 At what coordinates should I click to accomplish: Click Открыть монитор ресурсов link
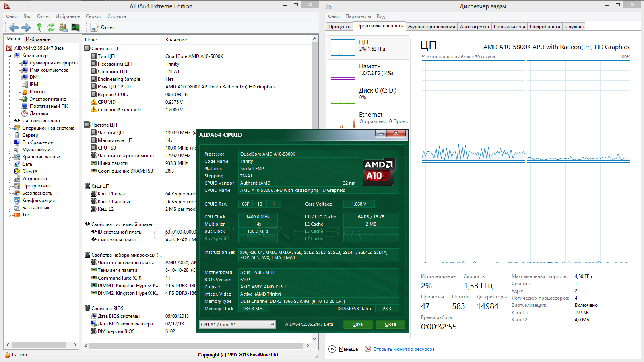pos(403,349)
